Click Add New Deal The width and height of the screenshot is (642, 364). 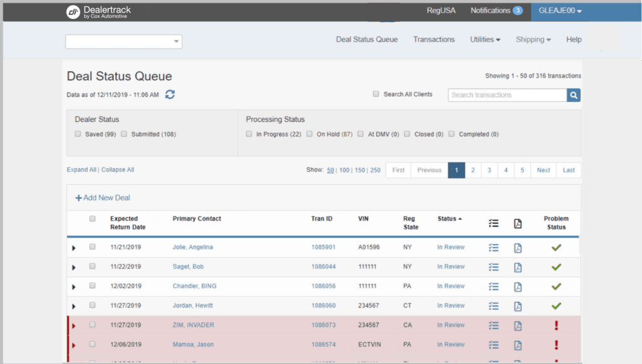pos(102,197)
